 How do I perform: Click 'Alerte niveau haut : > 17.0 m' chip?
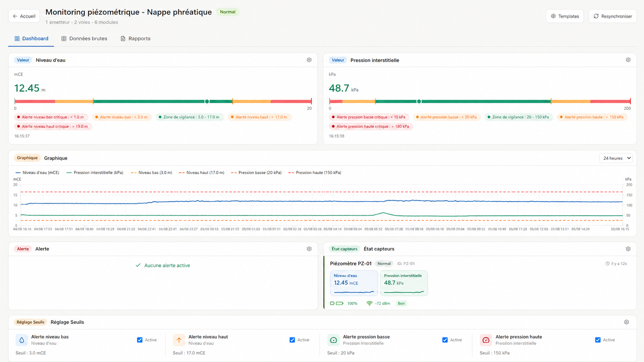[259, 117]
